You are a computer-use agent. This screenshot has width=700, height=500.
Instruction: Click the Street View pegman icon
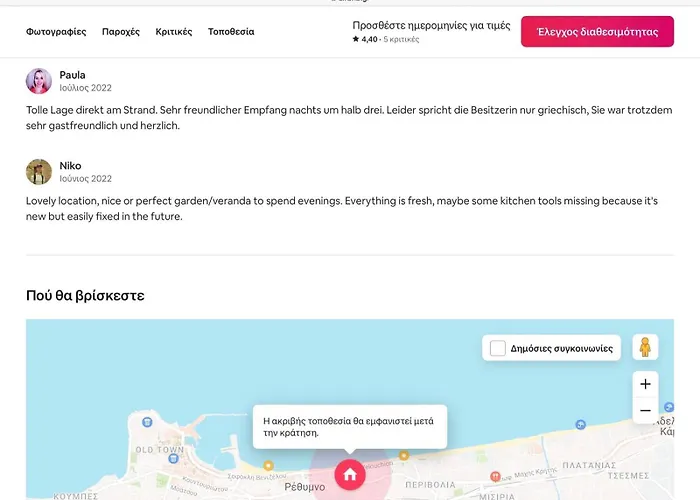[x=645, y=347]
